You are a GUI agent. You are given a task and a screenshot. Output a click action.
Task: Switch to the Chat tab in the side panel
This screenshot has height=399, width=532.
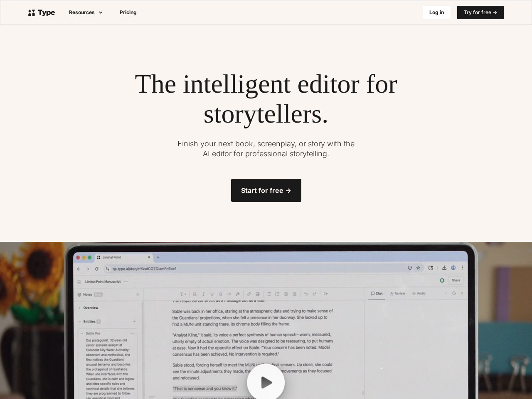coord(377,293)
